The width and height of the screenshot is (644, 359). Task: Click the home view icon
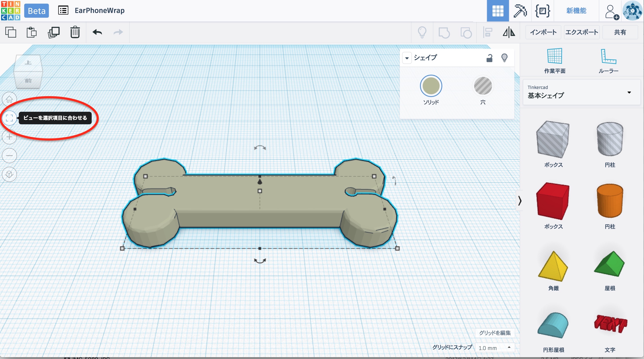click(9, 99)
